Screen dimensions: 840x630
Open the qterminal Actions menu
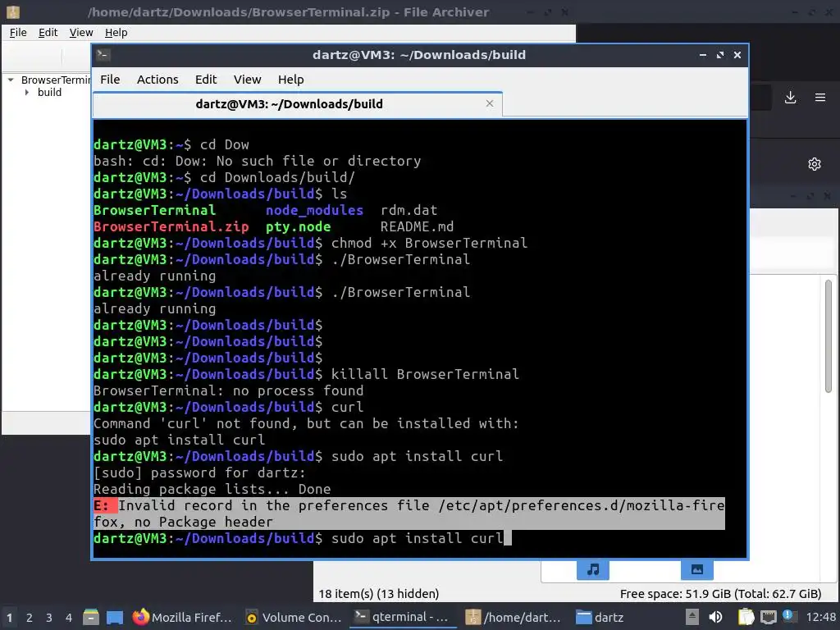(x=157, y=80)
